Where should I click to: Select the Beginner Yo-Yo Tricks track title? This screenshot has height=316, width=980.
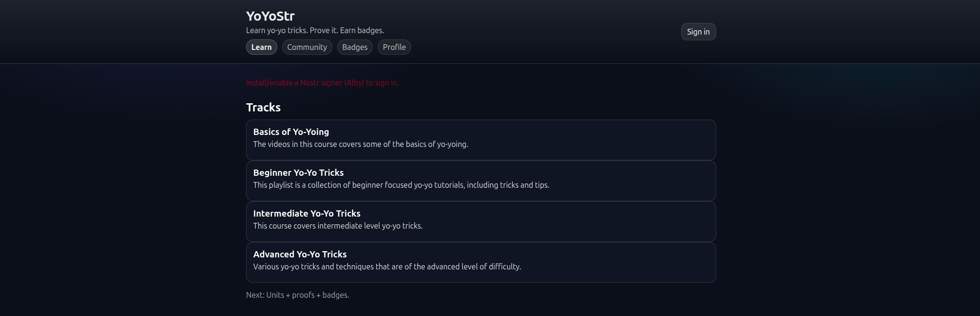coord(298,172)
